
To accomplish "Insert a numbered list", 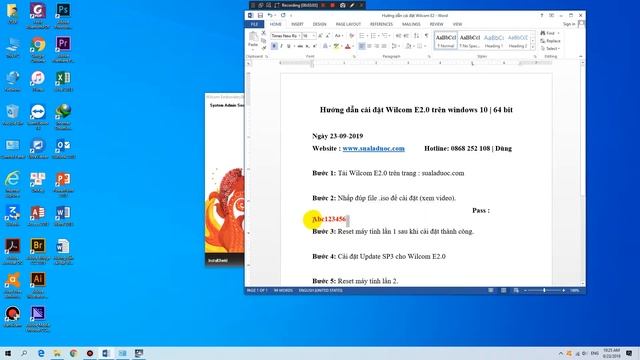I will (x=374, y=36).
